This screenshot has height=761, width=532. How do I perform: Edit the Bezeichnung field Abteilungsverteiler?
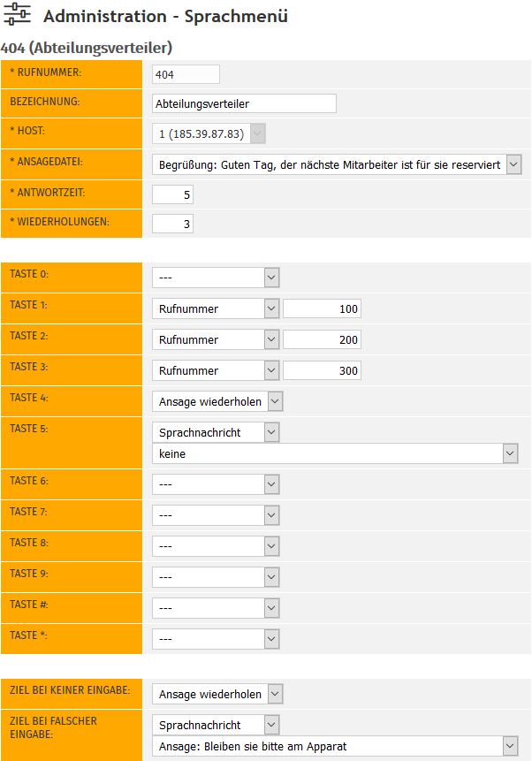[244, 103]
